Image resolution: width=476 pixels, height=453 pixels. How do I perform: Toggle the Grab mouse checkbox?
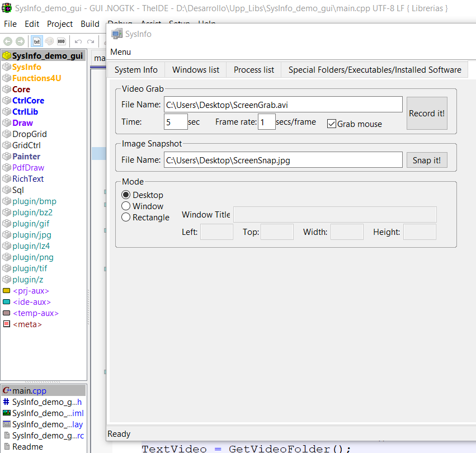pyautogui.click(x=332, y=124)
